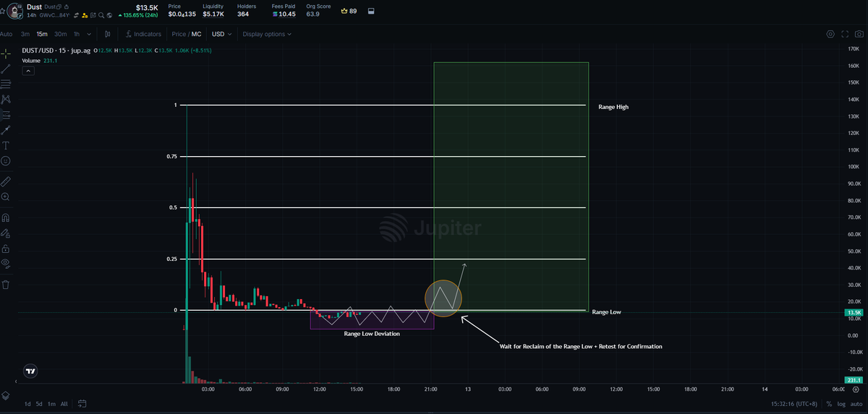Enter fullscreen chart mode

tap(845, 34)
